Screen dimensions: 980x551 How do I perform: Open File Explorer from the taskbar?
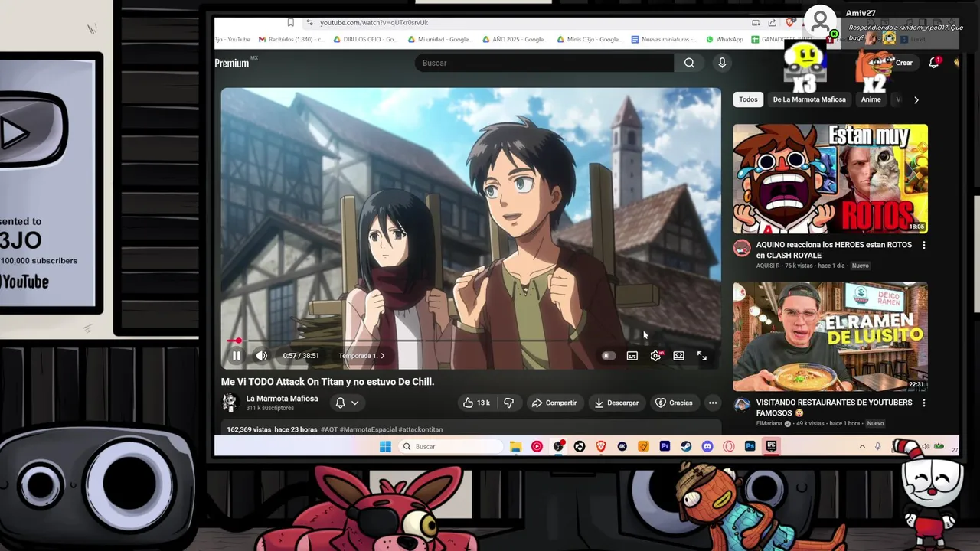tap(516, 447)
